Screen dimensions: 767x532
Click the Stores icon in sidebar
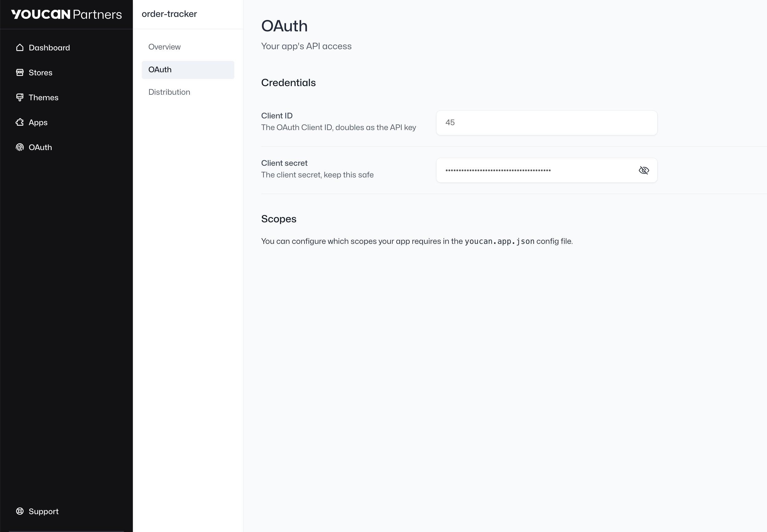(x=20, y=72)
